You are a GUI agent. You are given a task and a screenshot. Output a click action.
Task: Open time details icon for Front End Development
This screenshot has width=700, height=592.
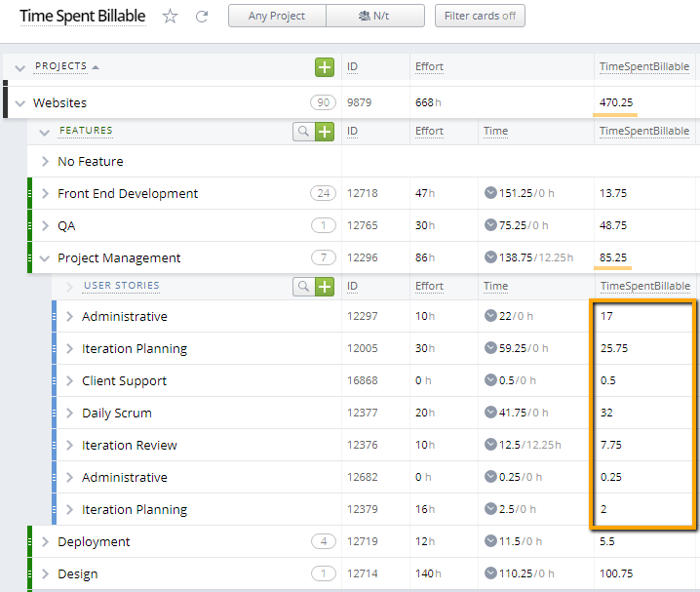[x=490, y=193]
